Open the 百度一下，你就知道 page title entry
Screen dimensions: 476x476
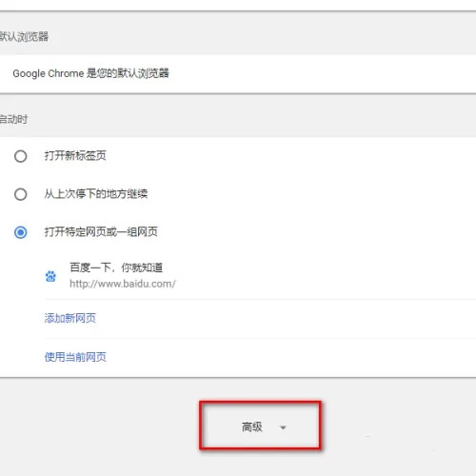tap(116, 268)
